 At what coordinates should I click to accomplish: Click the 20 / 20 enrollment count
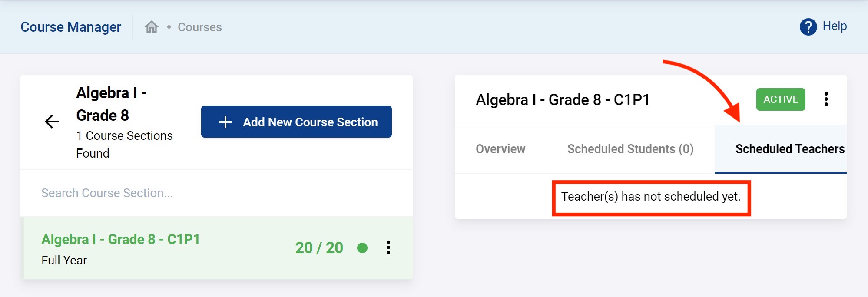(319, 248)
